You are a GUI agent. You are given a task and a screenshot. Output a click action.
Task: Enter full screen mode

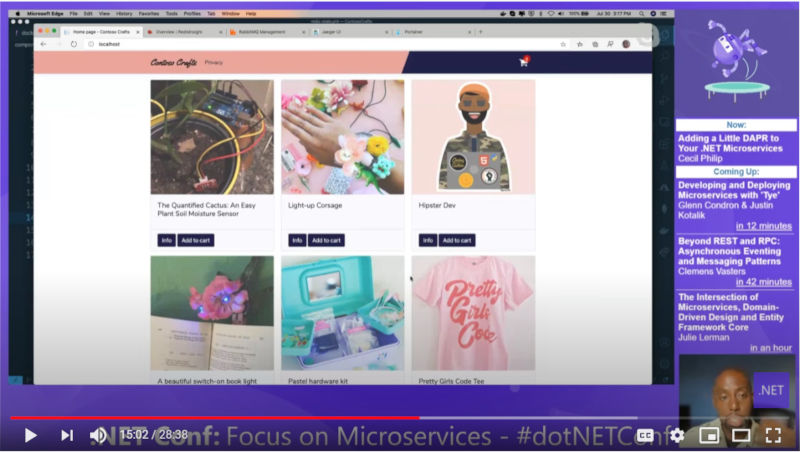(x=773, y=435)
